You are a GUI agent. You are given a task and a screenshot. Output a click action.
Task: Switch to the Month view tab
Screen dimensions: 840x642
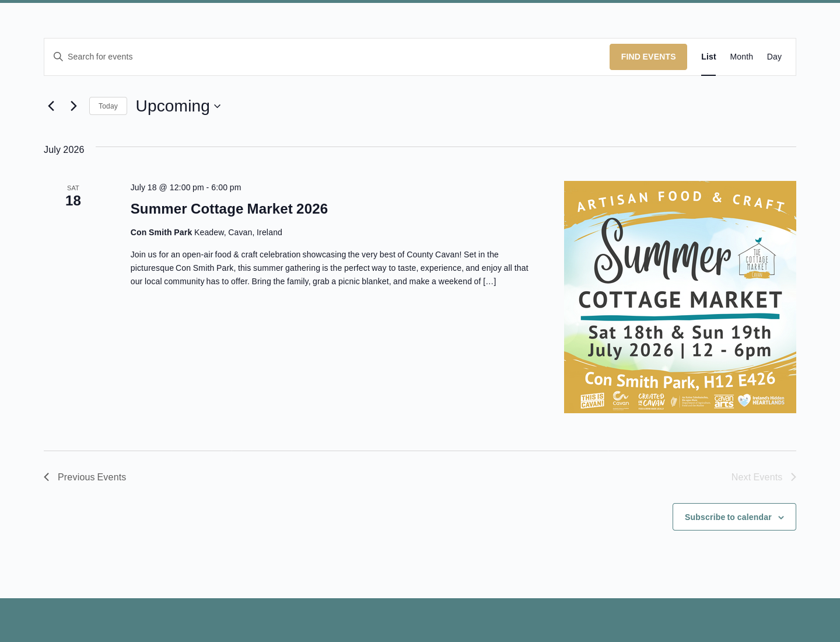click(741, 57)
